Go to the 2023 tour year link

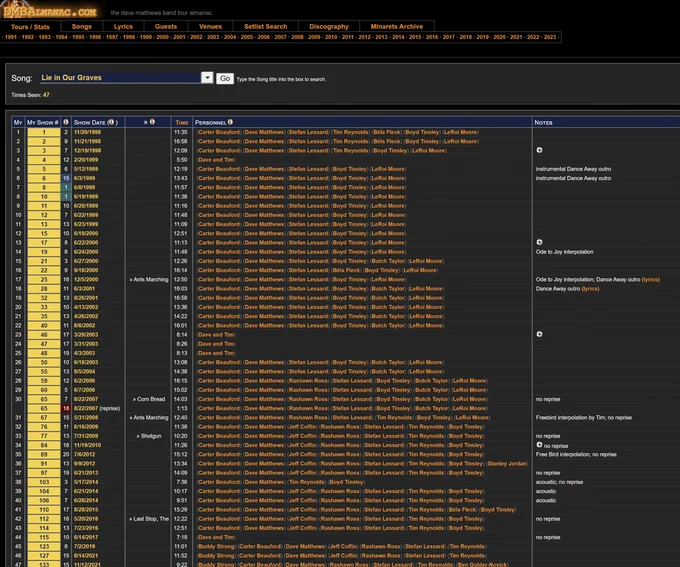point(550,37)
